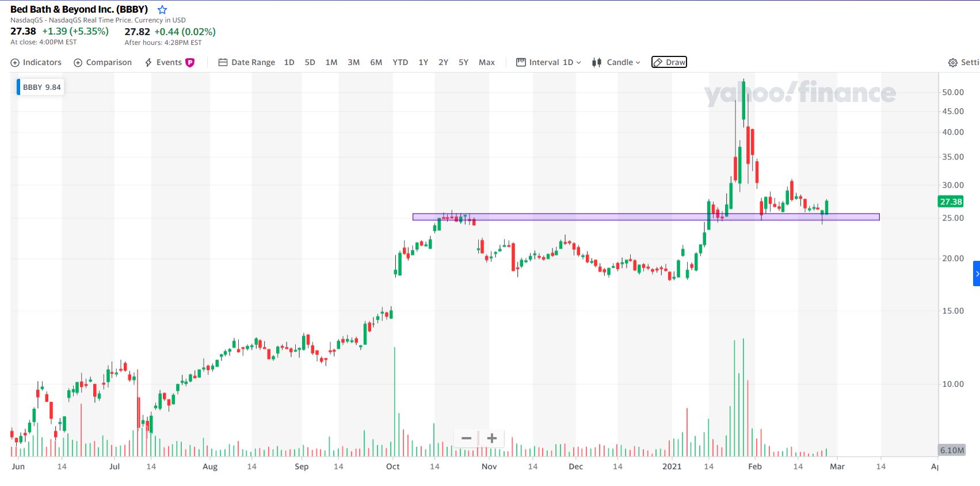The width and height of the screenshot is (980, 486).
Task: Click the Bed Bath & Beyond Inc. (BBBY) title
Action: pos(79,9)
